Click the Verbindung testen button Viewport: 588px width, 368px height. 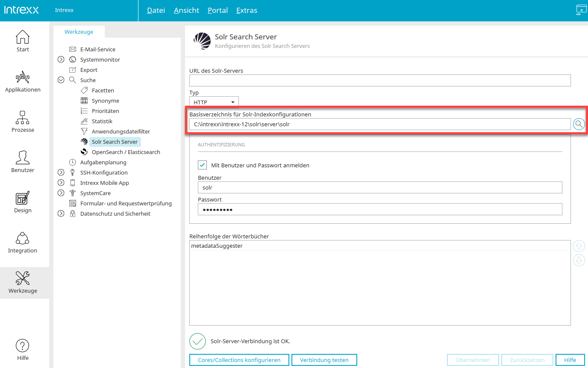324,360
